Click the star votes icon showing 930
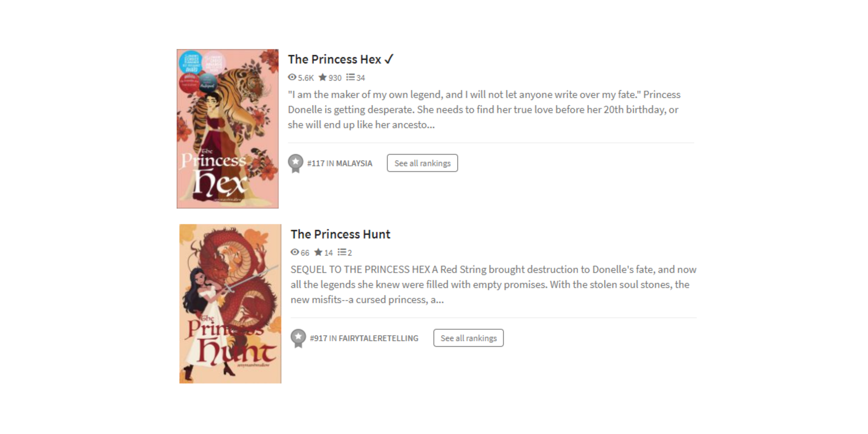Image resolution: width=868 pixels, height=434 pixels. 322,77
